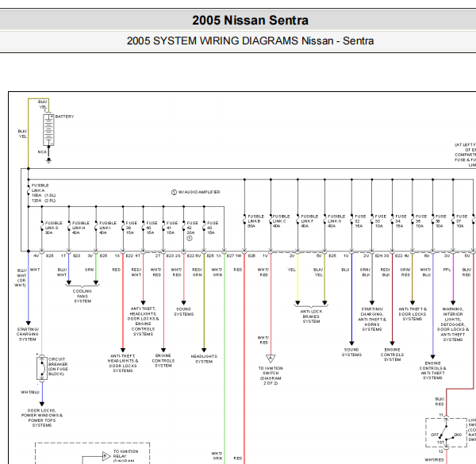Click 'WARNING, INTERIOR LIGHTS, DEFOGGER' destination text
This screenshot has width=476, height=464.
pyautogui.click(x=453, y=324)
